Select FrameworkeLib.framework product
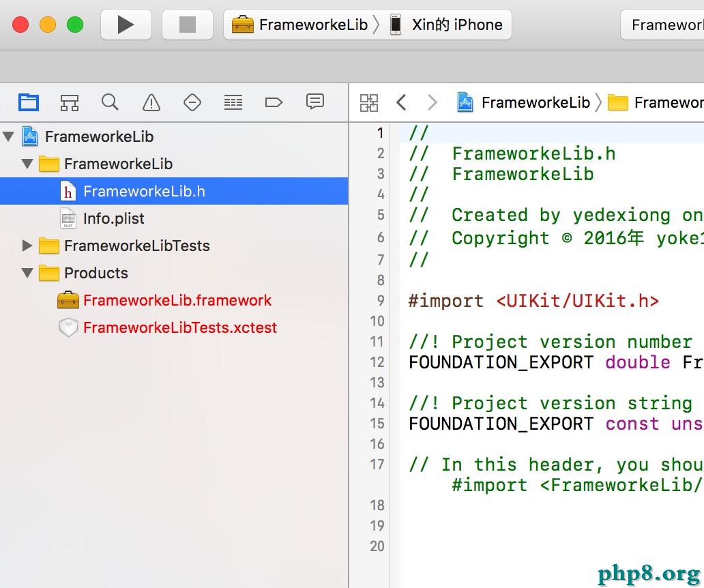704x588 pixels. (x=177, y=300)
